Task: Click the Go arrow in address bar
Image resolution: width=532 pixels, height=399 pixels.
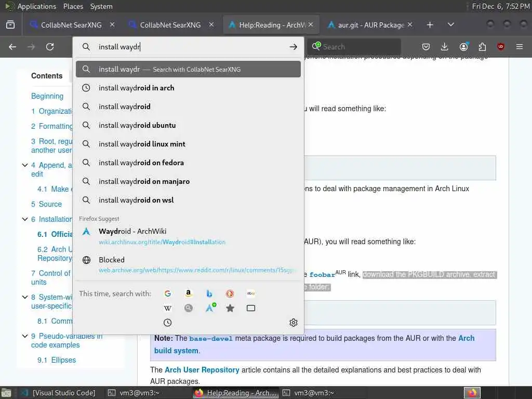Action: click(x=294, y=47)
